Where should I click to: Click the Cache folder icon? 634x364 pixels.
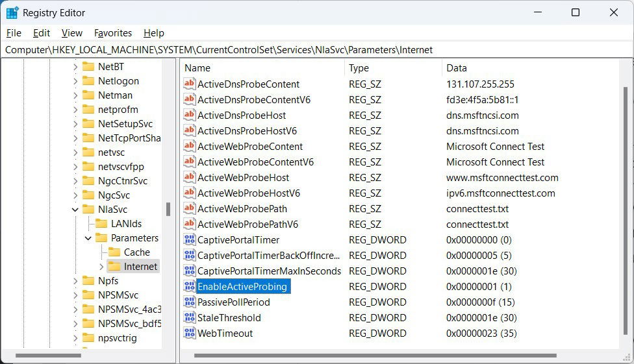(114, 252)
